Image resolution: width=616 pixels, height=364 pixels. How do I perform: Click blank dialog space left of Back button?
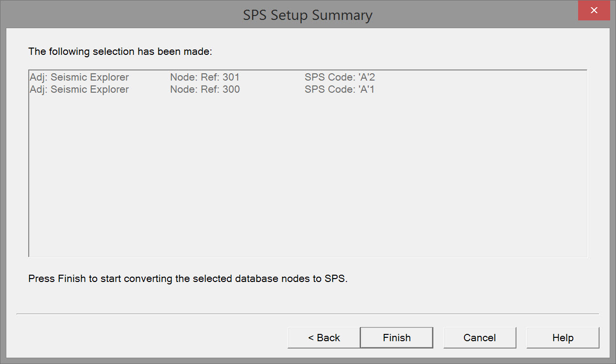point(146,338)
